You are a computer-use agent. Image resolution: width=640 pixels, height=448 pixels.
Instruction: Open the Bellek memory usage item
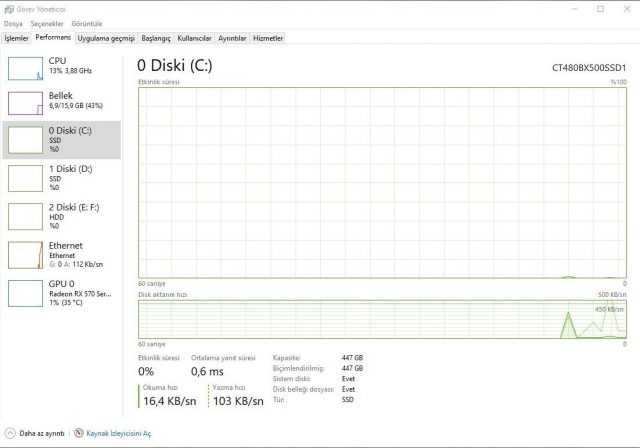click(62, 102)
